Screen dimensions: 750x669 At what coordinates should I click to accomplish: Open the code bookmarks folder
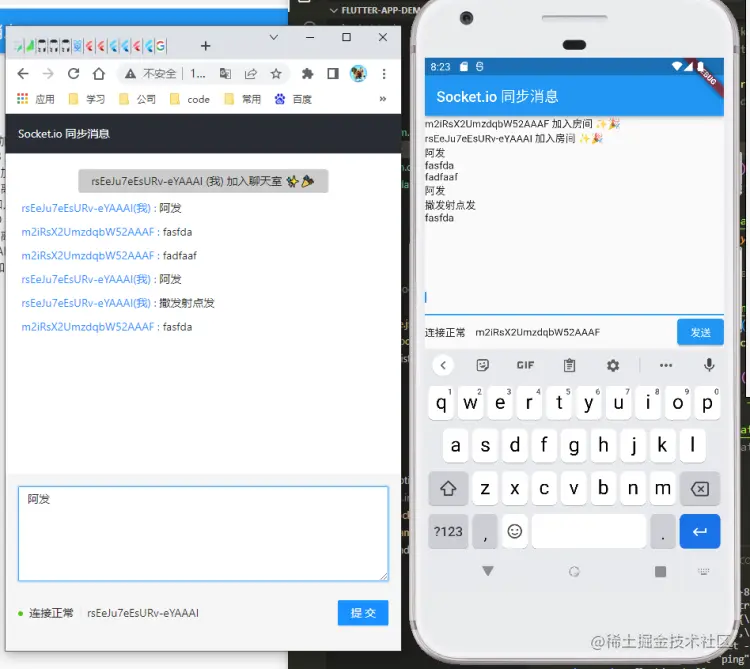click(x=190, y=99)
